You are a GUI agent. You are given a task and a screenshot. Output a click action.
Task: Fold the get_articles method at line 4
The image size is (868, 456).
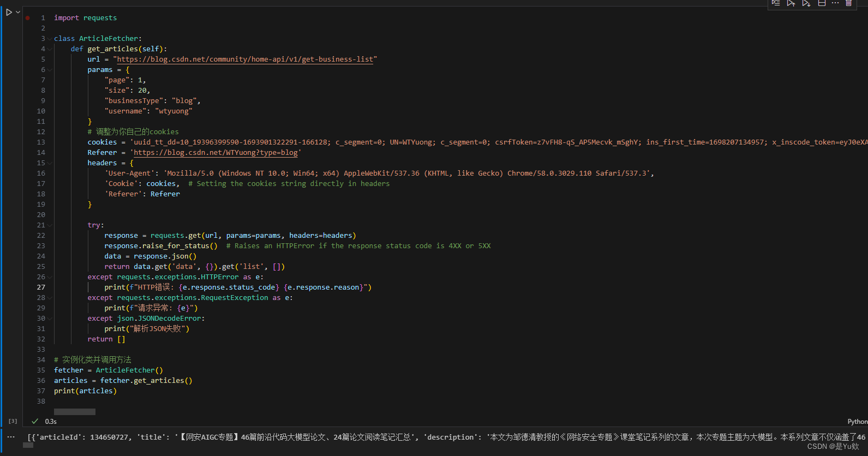point(50,49)
